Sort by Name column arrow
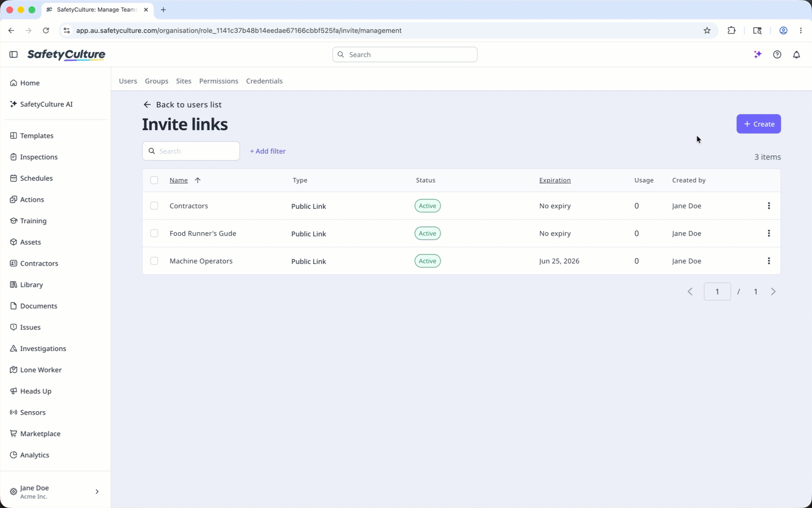This screenshot has height=508, width=812. (x=198, y=180)
